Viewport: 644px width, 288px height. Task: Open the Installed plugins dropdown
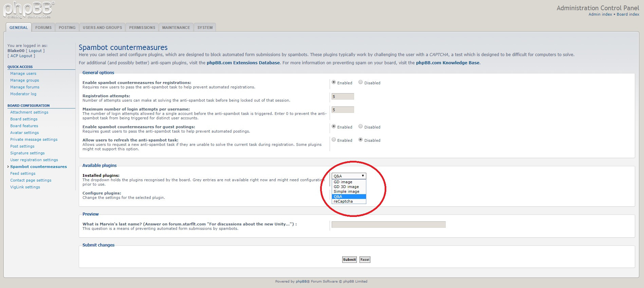tap(349, 176)
